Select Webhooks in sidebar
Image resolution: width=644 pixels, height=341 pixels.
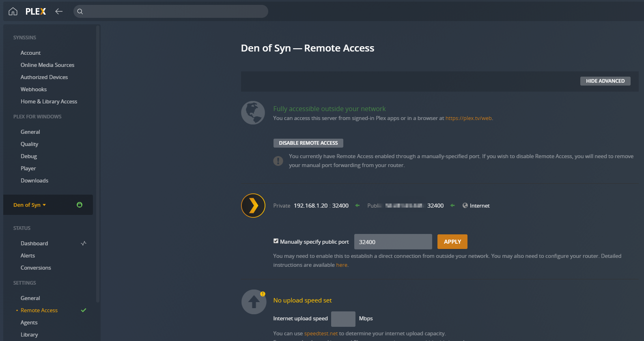click(34, 89)
